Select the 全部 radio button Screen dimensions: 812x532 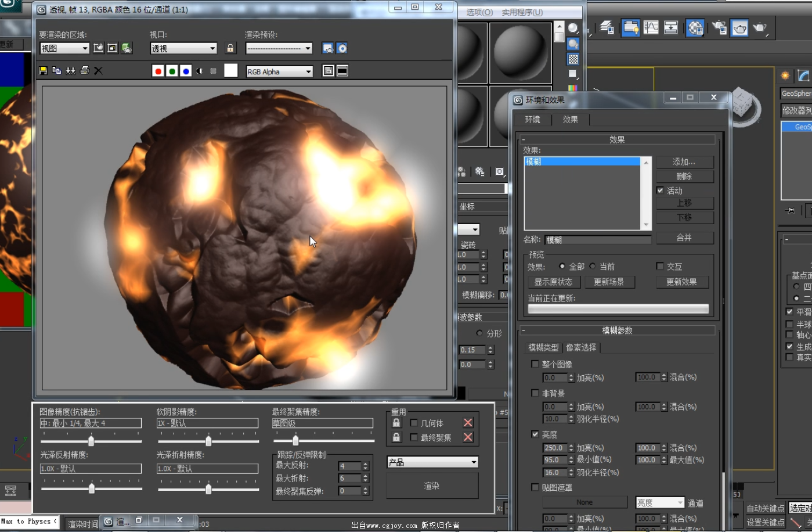[x=562, y=266]
